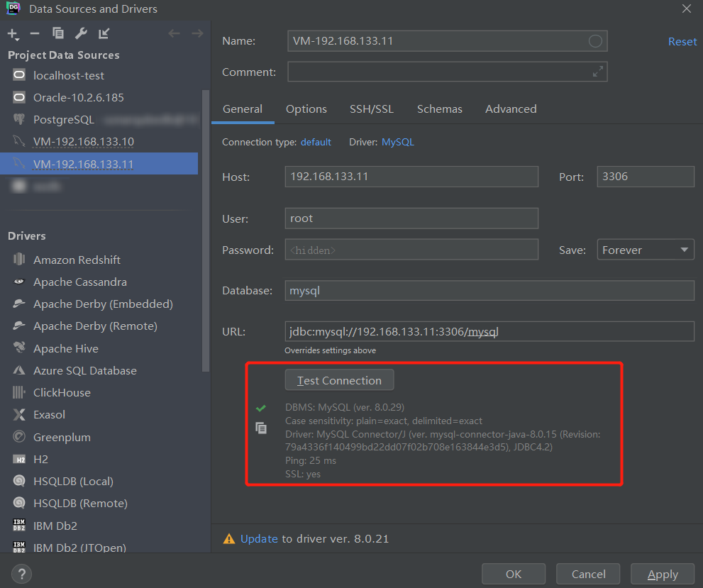
Task: Select PostgreSQL data source
Action: [x=99, y=120]
